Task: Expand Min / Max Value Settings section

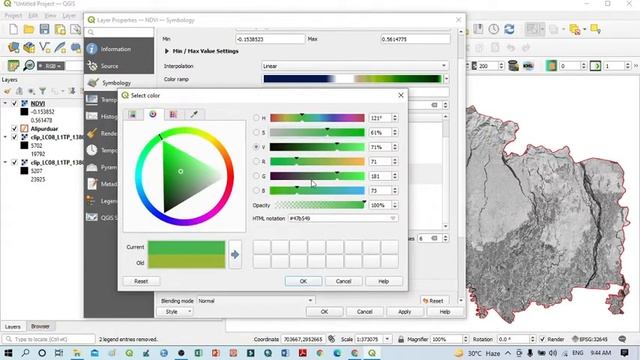Action: tap(167, 51)
